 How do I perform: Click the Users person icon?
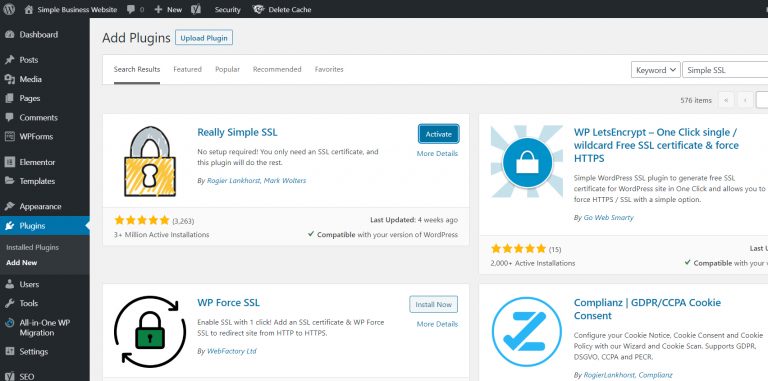[x=9, y=284]
